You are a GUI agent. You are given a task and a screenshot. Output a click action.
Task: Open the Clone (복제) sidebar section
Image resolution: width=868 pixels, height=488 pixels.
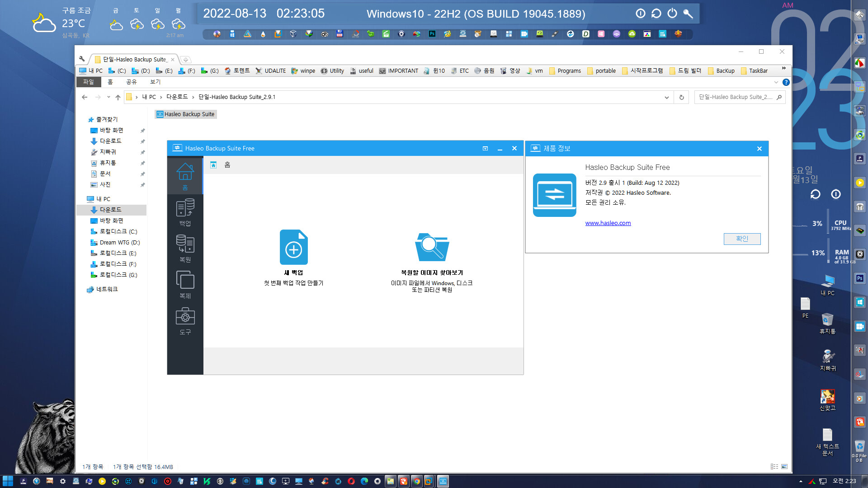point(185,285)
